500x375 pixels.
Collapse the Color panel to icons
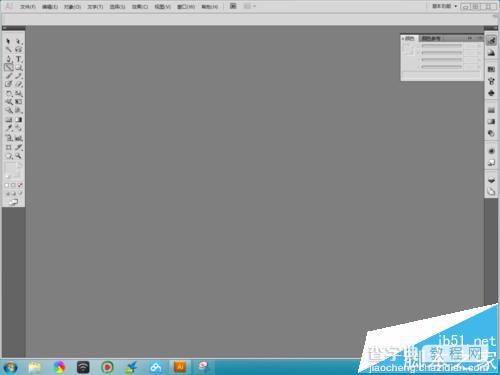click(x=470, y=38)
